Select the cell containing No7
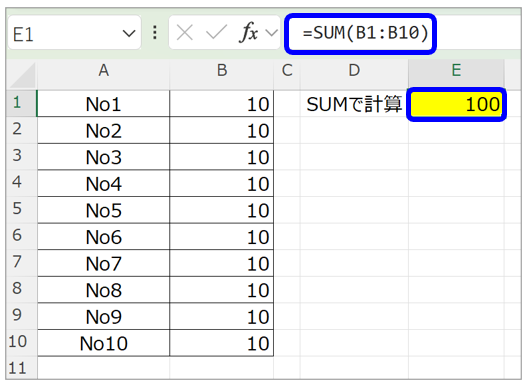The image size is (528, 384). coord(103,263)
